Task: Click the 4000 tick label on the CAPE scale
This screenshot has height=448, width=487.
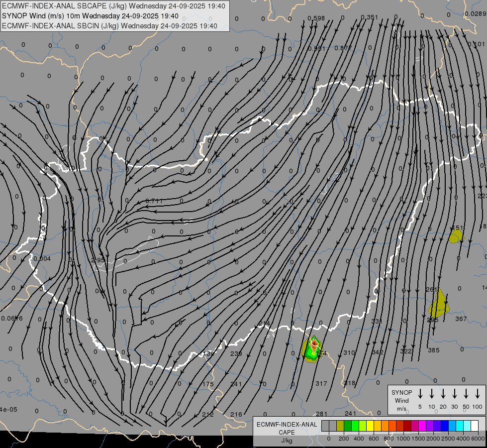Action: pyautogui.click(x=463, y=439)
